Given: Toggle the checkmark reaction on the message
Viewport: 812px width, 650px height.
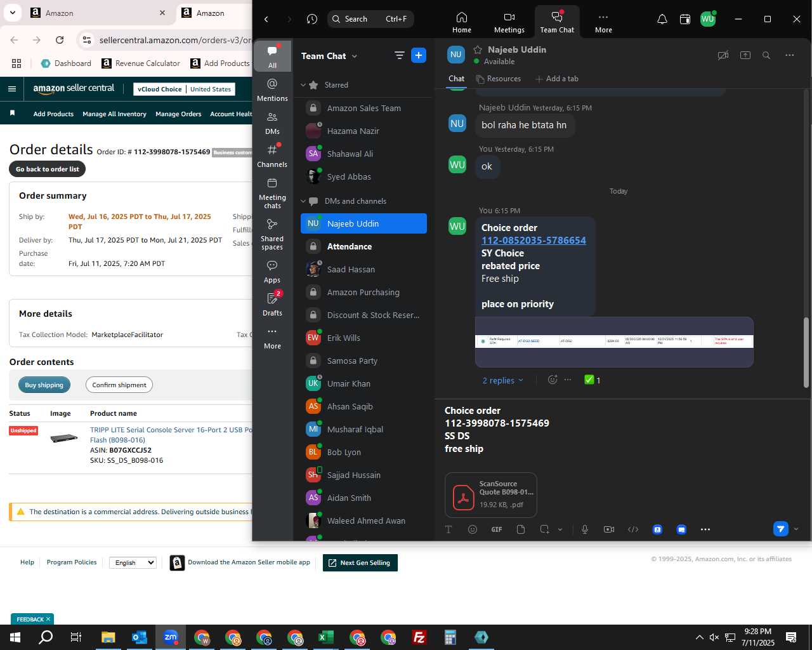Looking at the screenshot, I should [x=593, y=380].
